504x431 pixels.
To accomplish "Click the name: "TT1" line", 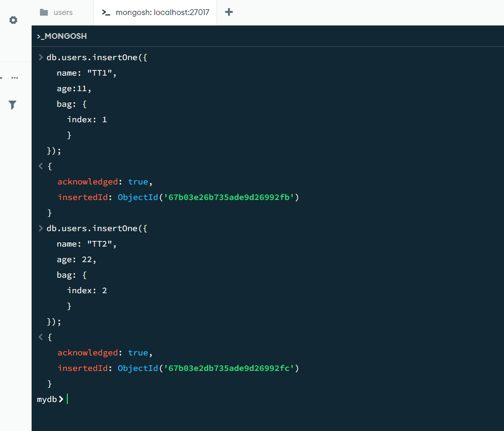I will (x=87, y=73).
